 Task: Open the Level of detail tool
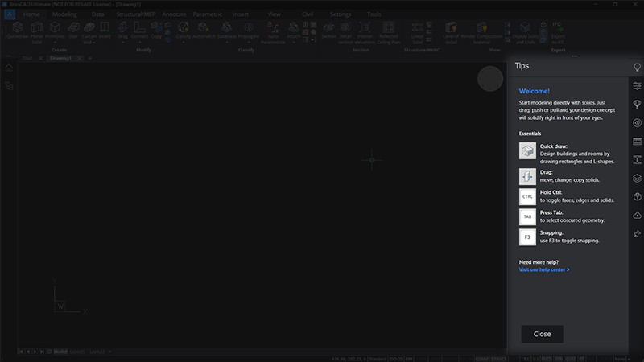click(451, 33)
